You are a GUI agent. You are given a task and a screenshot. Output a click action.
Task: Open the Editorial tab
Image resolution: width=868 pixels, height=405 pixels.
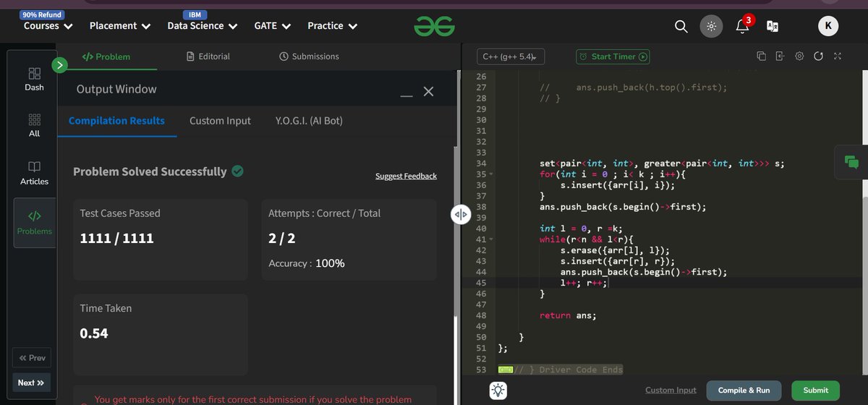(208, 56)
